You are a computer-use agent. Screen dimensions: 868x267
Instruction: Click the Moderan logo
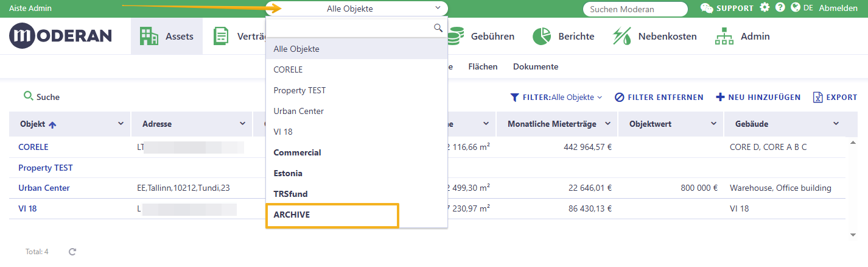tap(60, 36)
